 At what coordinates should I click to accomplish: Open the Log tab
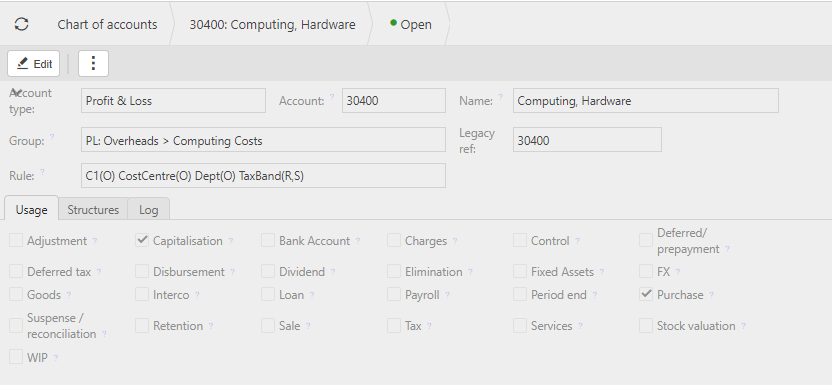(149, 210)
